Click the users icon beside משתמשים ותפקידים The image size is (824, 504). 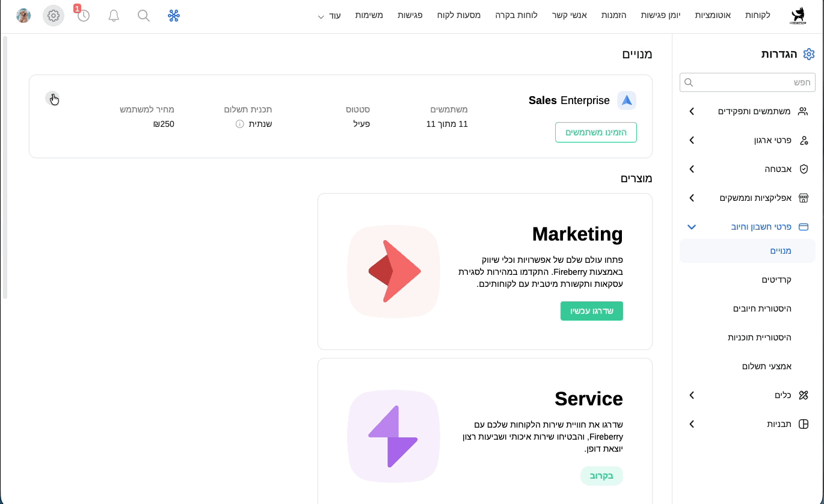pos(803,111)
